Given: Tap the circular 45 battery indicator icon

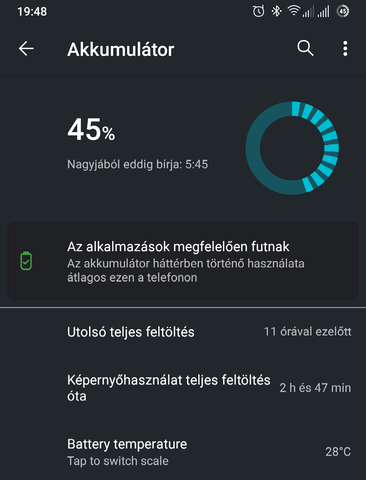Looking at the screenshot, I should [343, 11].
